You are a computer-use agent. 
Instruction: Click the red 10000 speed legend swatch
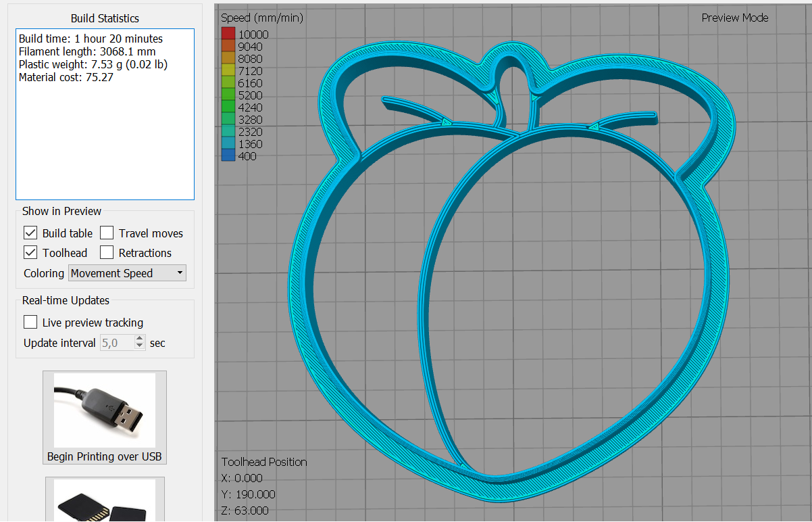tap(228, 34)
